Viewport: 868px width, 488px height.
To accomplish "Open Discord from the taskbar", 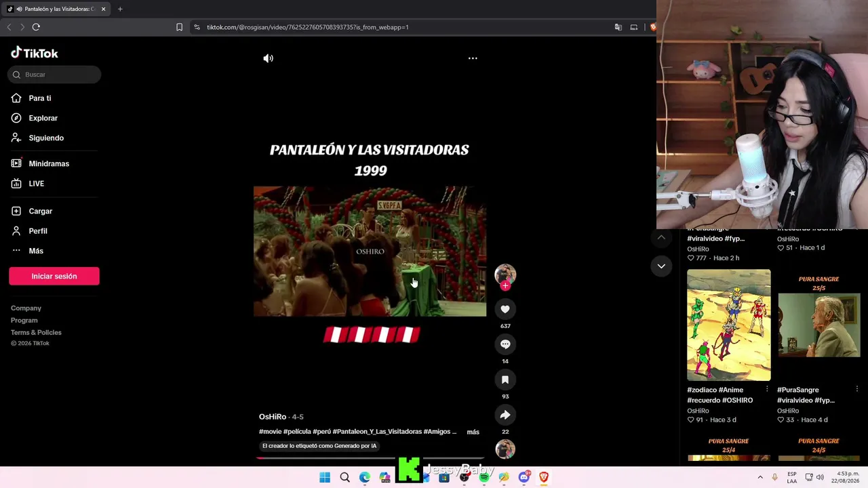I will tap(524, 477).
